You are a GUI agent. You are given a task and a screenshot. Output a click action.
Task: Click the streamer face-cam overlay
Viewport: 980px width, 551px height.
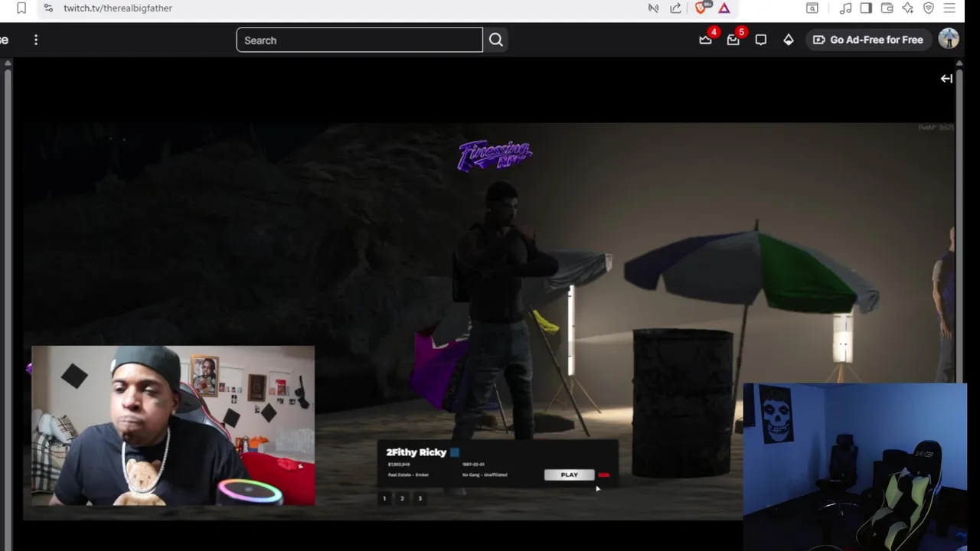click(x=173, y=425)
